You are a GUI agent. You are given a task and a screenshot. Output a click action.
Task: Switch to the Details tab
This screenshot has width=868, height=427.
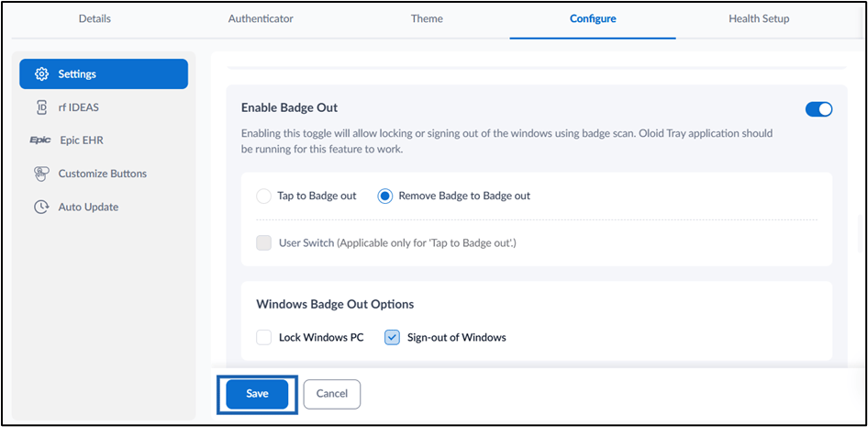[x=95, y=19]
